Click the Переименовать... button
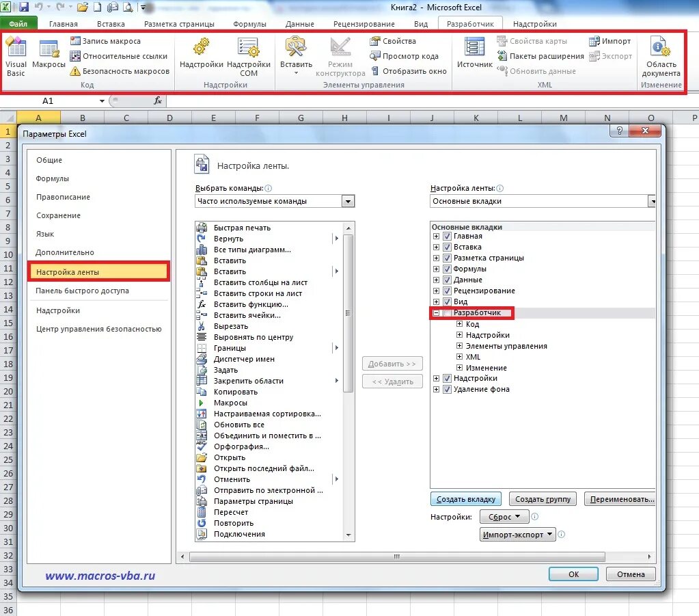This screenshot has width=699, height=616. pos(621,499)
